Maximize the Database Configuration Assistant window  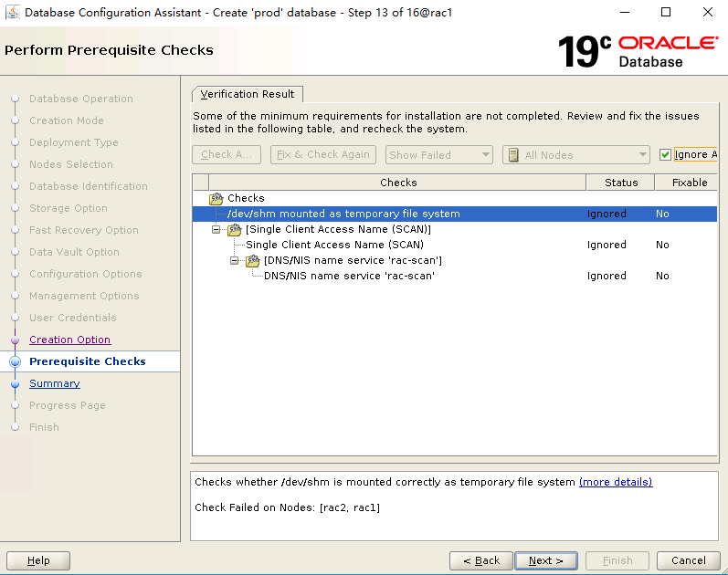pyautogui.click(x=666, y=12)
